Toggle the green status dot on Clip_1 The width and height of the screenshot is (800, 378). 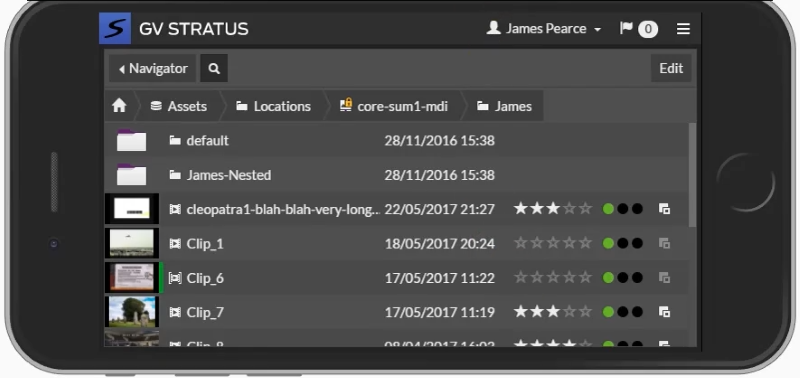[608, 243]
